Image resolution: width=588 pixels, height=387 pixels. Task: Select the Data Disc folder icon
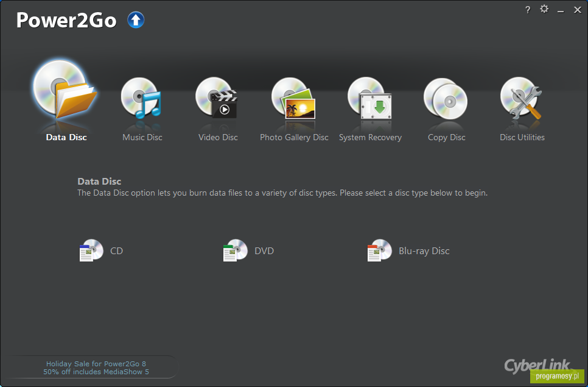pyautogui.click(x=65, y=90)
